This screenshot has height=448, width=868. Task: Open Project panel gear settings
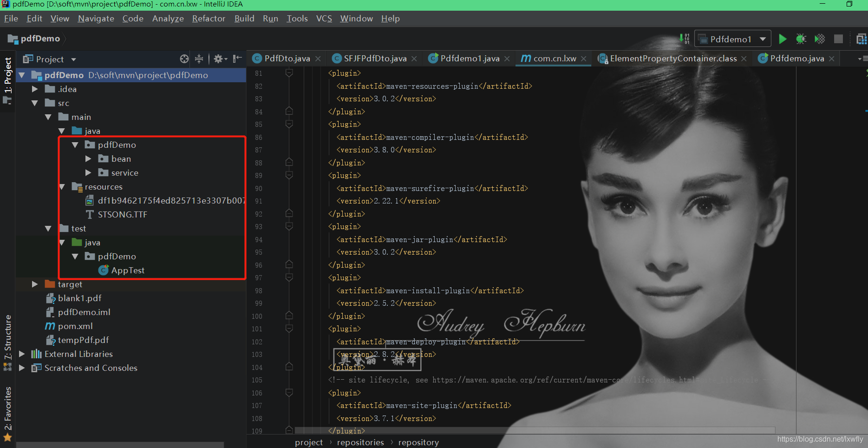(x=220, y=59)
